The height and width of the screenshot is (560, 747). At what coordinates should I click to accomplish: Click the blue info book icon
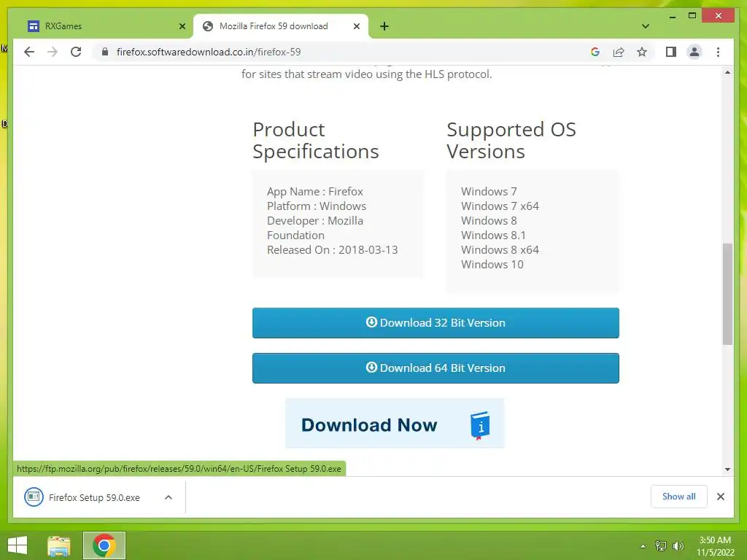[x=480, y=425]
